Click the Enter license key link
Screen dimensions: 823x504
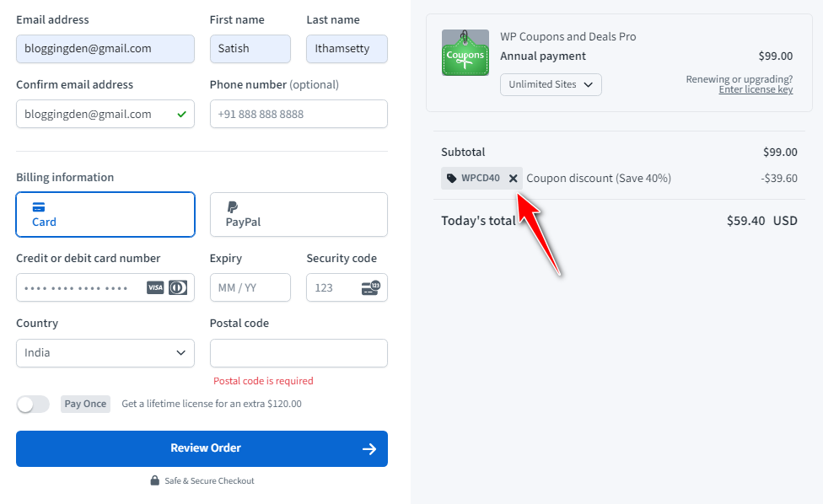click(x=756, y=89)
